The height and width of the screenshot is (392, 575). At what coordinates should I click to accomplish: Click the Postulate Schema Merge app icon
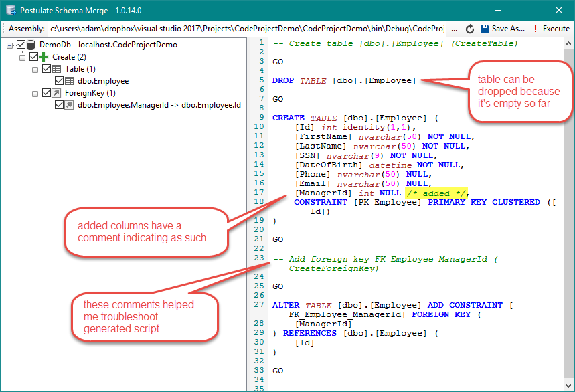click(11, 10)
